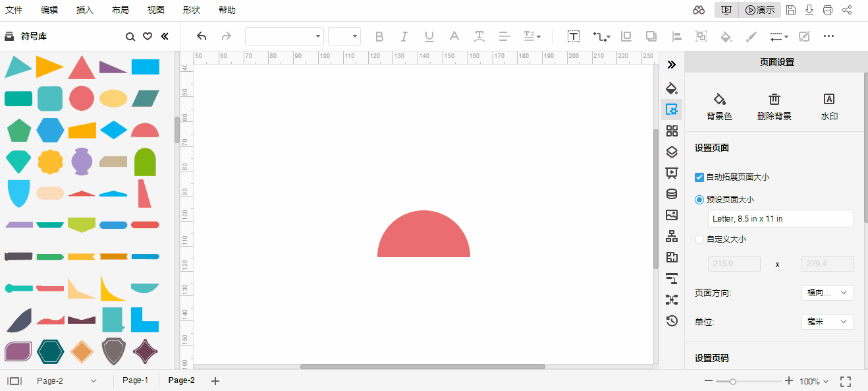Open the line style dropdown
The image size is (868, 391).
click(779, 36)
